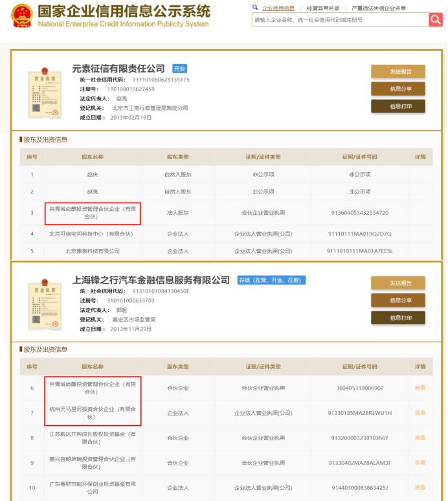The height and width of the screenshot is (501, 448).
Task: Click registration number 110108015627459
Action: coord(130,89)
